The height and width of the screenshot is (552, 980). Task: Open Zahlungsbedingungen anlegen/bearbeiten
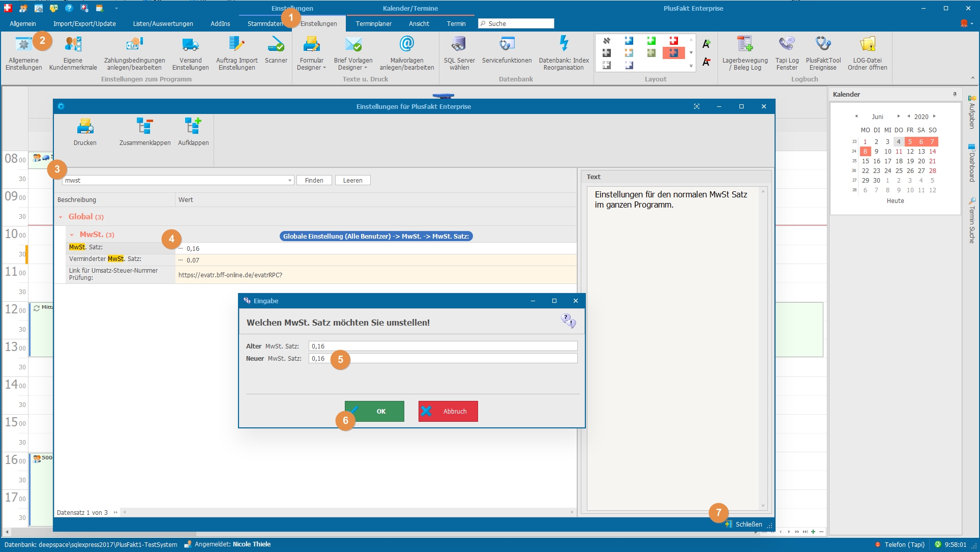[134, 53]
